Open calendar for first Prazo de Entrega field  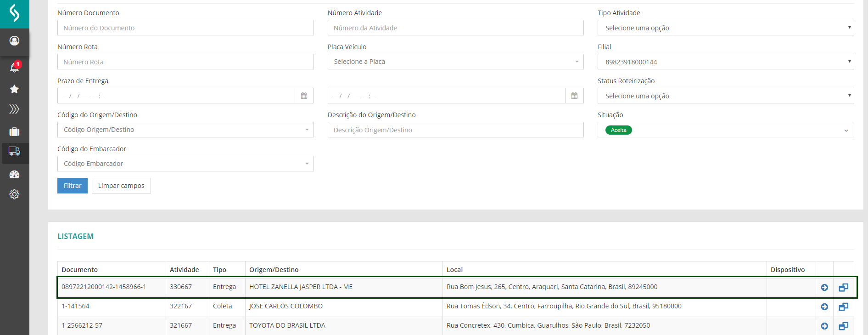pos(304,96)
